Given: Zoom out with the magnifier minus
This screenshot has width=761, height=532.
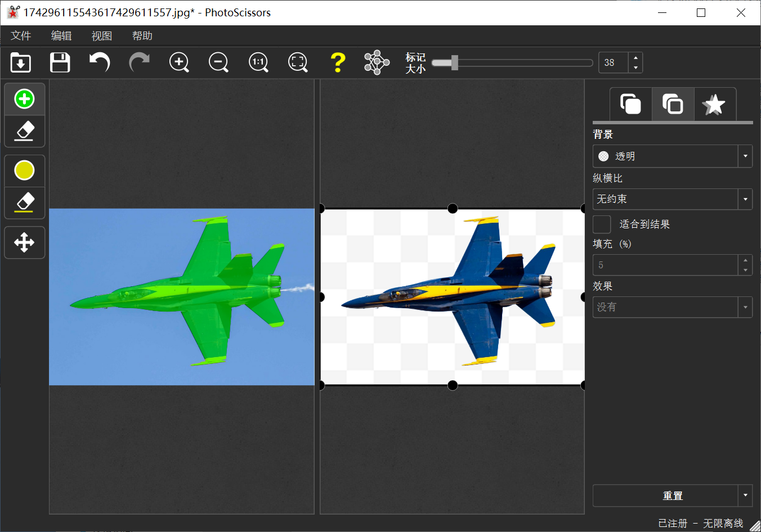Looking at the screenshot, I should [218, 62].
